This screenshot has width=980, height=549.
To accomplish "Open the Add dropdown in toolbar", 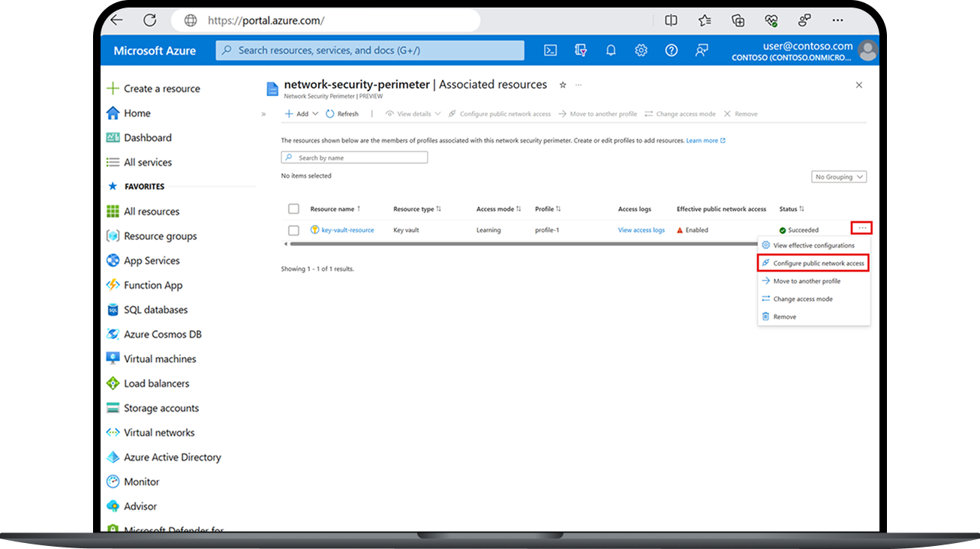I will [x=301, y=114].
